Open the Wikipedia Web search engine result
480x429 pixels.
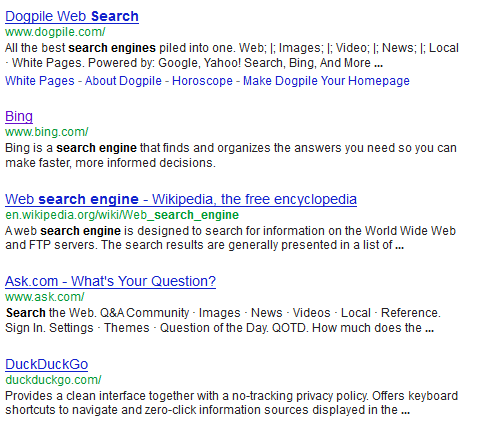click(x=181, y=199)
